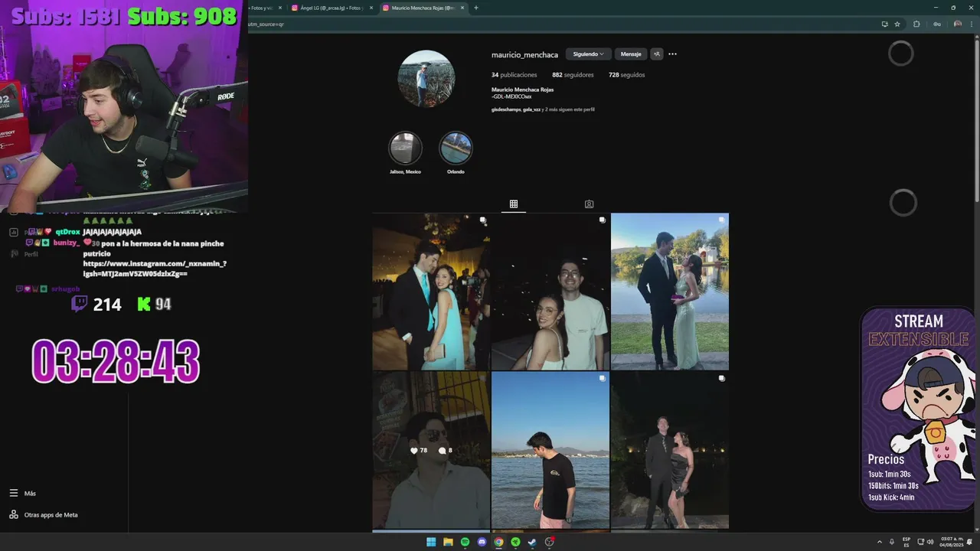Open a new browser tab
Screen dimensions: 980x551
pyautogui.click(x=476, y=8)
